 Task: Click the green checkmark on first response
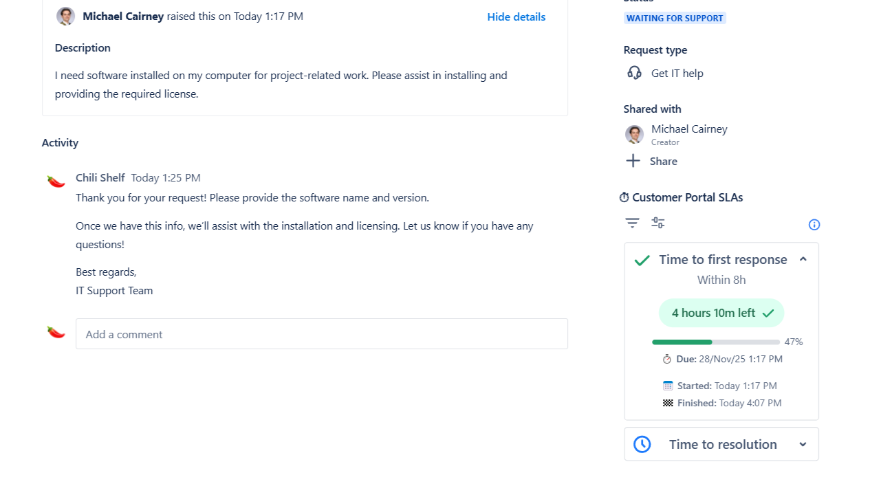tap(642, 260)
